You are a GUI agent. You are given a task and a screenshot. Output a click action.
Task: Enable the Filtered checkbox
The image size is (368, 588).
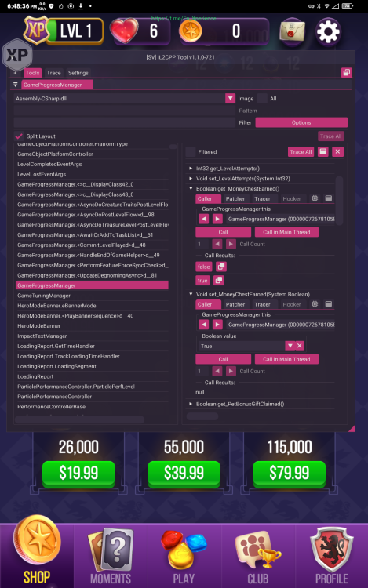pos(191,152)
